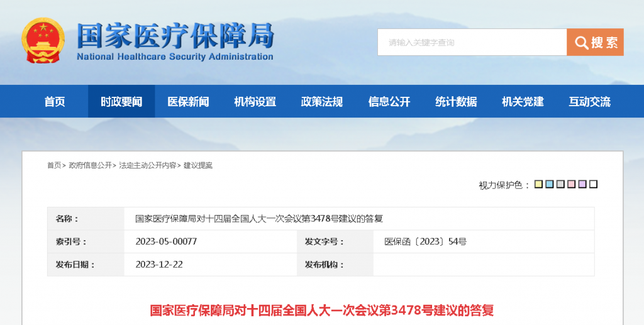Select the yellow eye-protection color swatch
Image resolution: width=644 pixels, height=325 pixels.
click(x=538, y=184)
